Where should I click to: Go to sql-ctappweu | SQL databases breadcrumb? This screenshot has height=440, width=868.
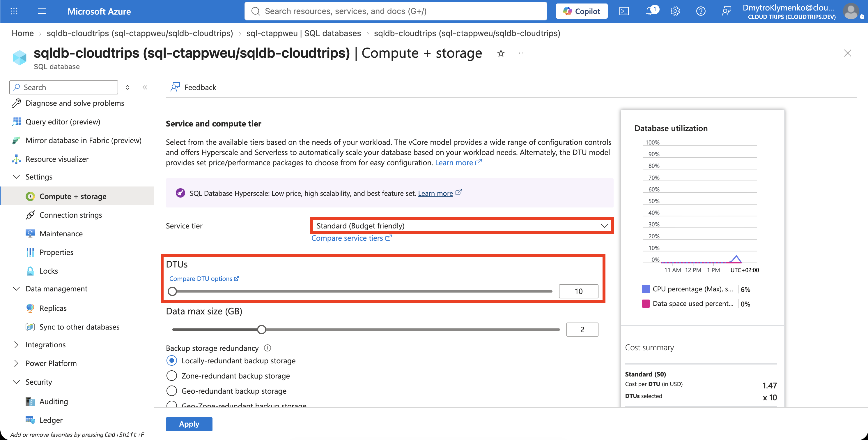[303, 33]
